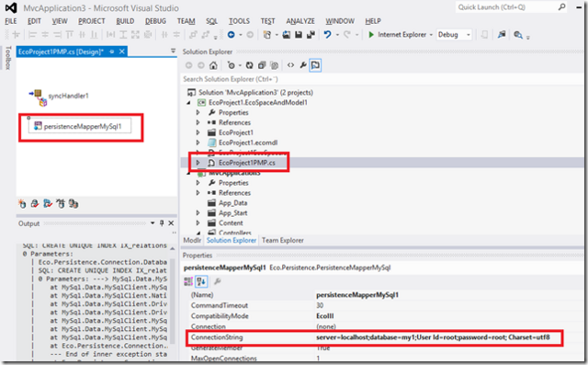Open the Undo history dropdown arrow
Image resolution: width=588 pixels, height=365 pixels.
point(337,35)
